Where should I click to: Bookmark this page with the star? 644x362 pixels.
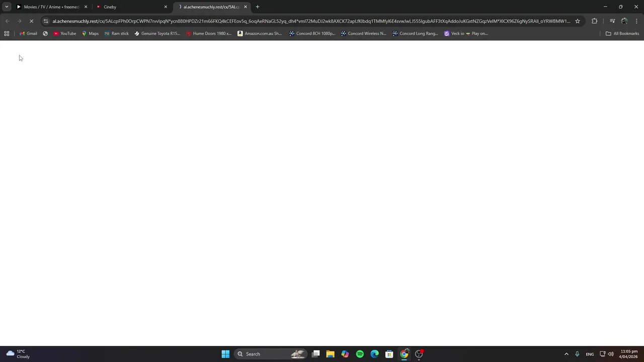578,21
